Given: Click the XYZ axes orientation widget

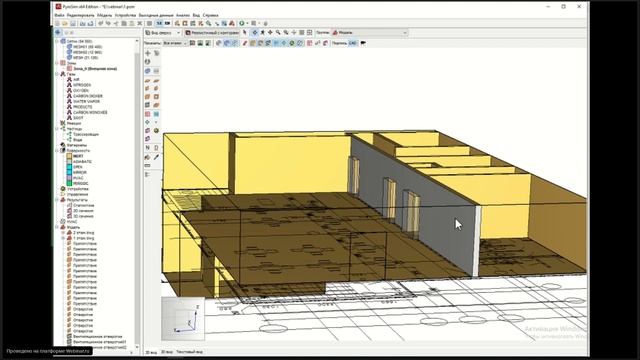Looking at the screenshot, I should click(x=183, y=318).
